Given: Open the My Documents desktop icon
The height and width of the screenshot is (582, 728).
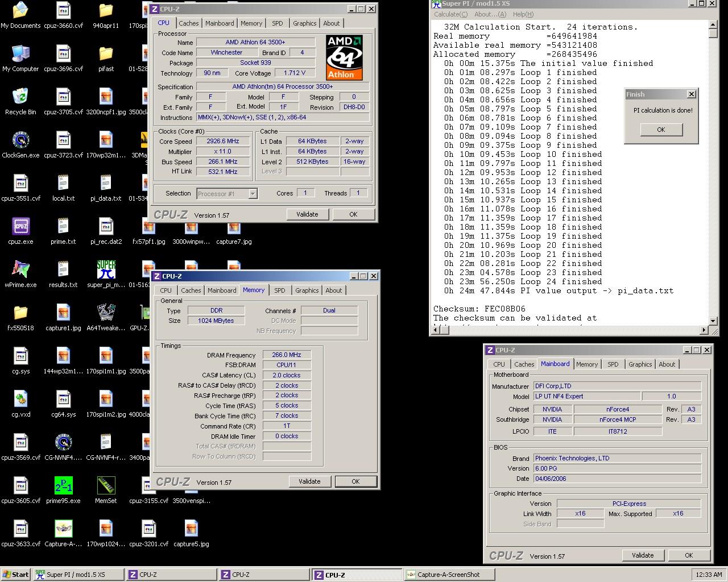Looking at the screenshot, I should coord(20,15).
